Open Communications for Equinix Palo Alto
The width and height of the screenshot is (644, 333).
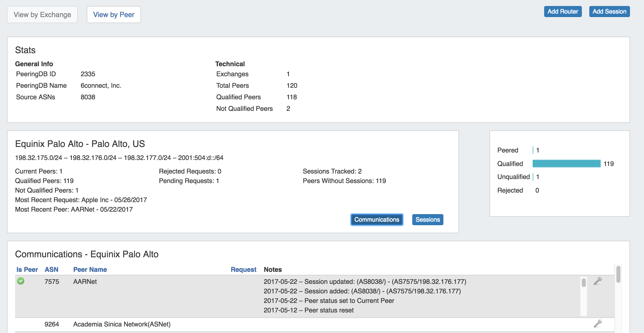coord(376,220)
